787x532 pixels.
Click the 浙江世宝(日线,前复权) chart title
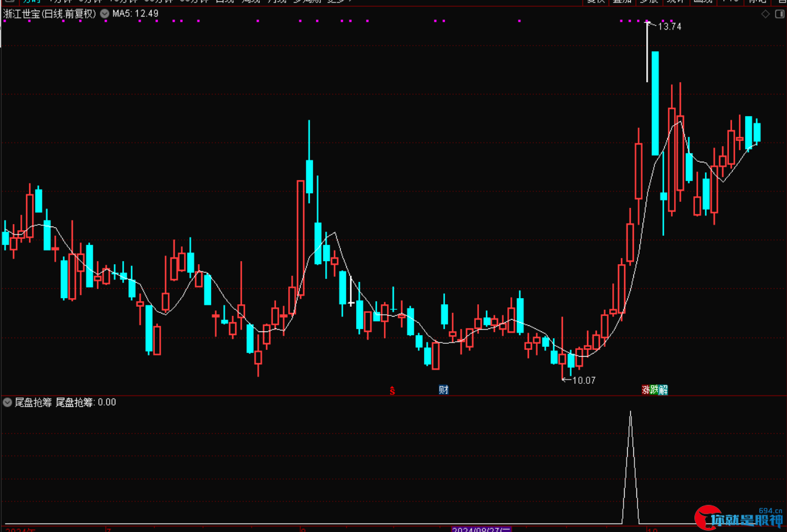(49, 14)
